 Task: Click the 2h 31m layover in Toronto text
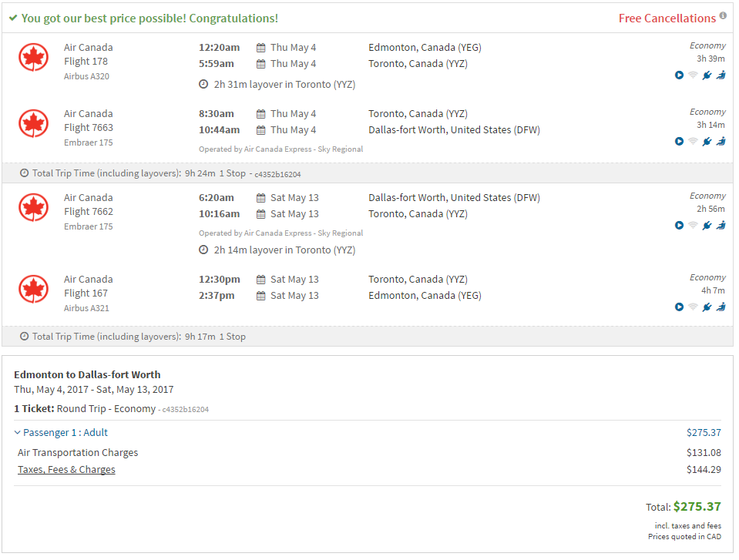(x=284, y=84)
